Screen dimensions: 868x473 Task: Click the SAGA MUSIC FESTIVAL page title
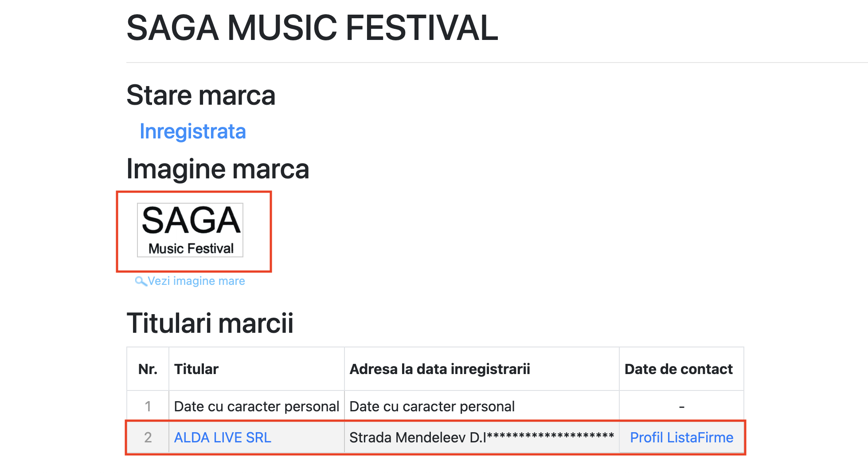pos(312,28)
